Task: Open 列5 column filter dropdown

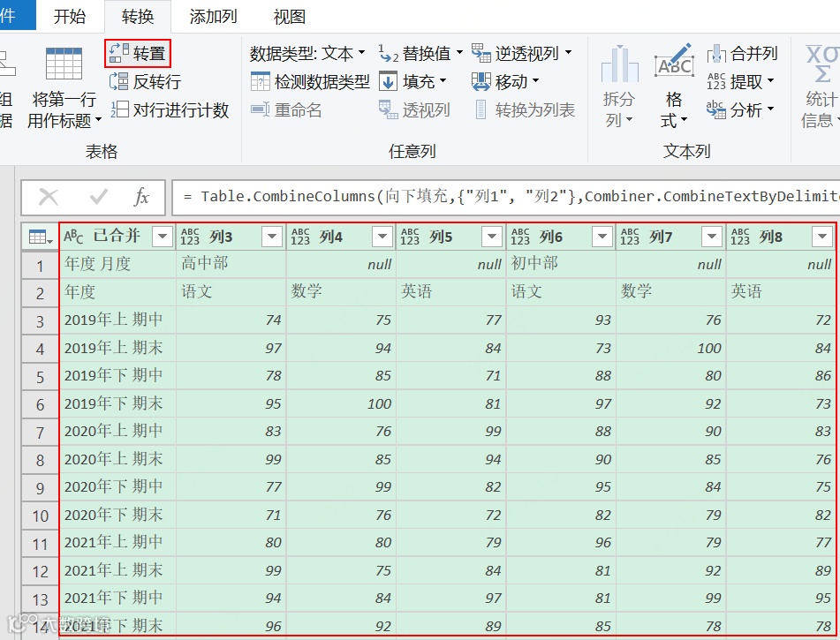Action: point(492,237)
